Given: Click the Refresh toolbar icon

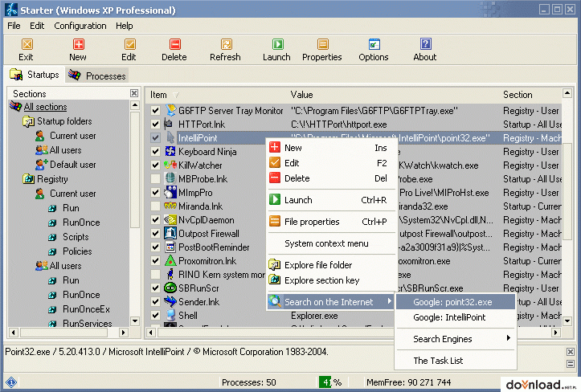Looking at the screenshot, I should pos(226,44).
